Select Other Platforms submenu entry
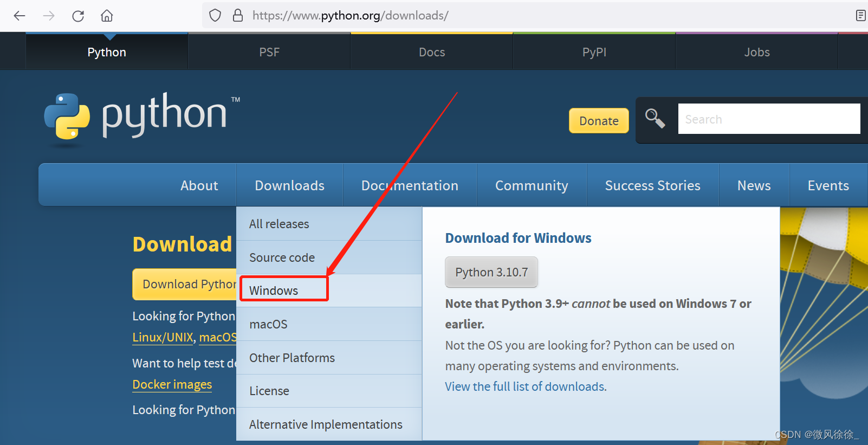Viewport: 868px width, 445px height. pos(329,358)
